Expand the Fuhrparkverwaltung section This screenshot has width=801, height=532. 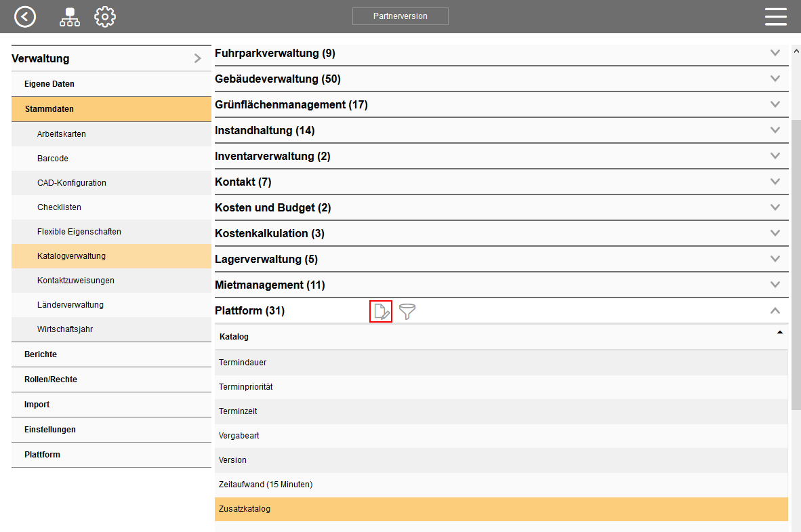(775, 53)
